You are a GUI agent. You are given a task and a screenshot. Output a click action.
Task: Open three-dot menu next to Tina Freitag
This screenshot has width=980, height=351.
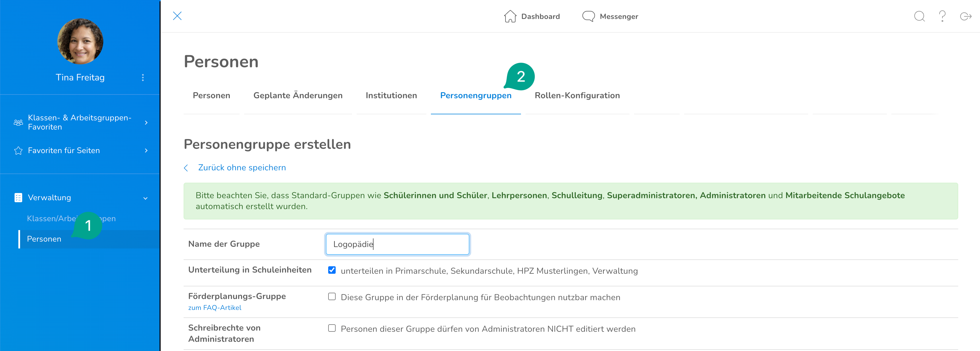point(143,78)
